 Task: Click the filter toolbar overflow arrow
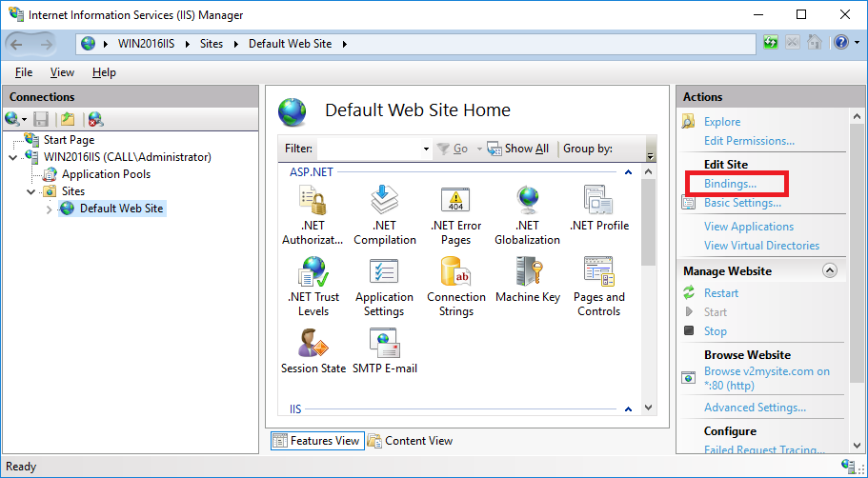click(651, 156)
